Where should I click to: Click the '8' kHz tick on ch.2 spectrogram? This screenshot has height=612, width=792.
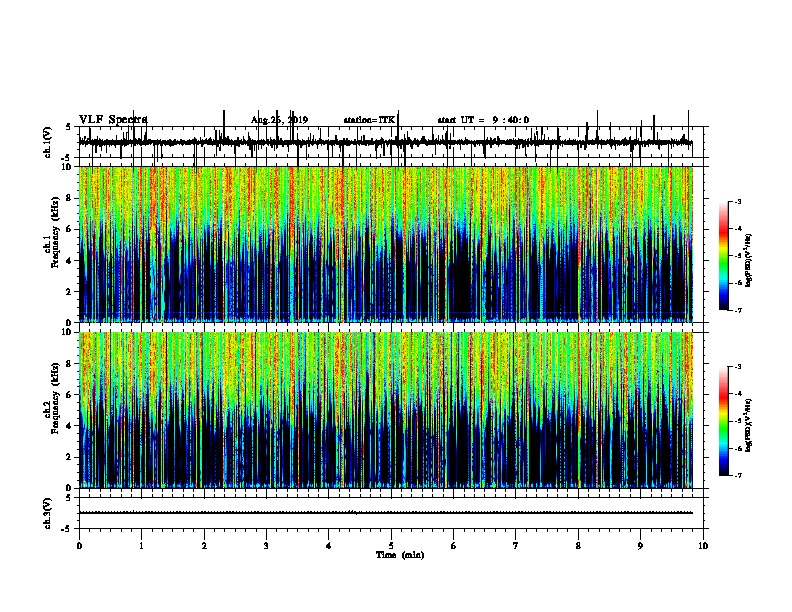[x=70, y=364]
